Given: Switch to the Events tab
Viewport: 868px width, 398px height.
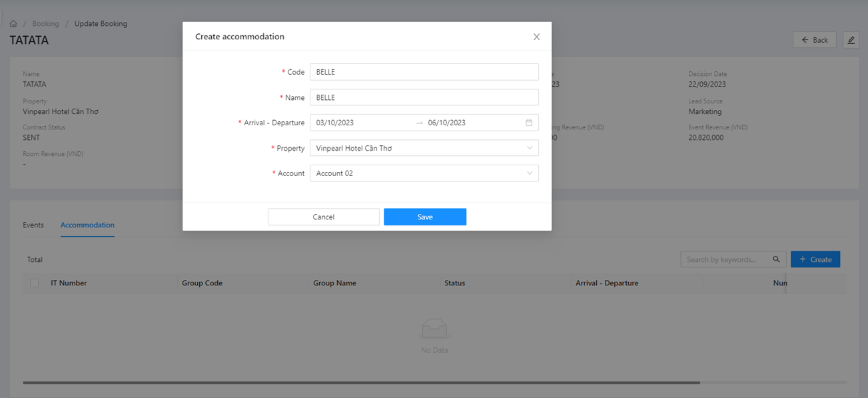Looking at the screenshot, I should (x=33, y=225).
